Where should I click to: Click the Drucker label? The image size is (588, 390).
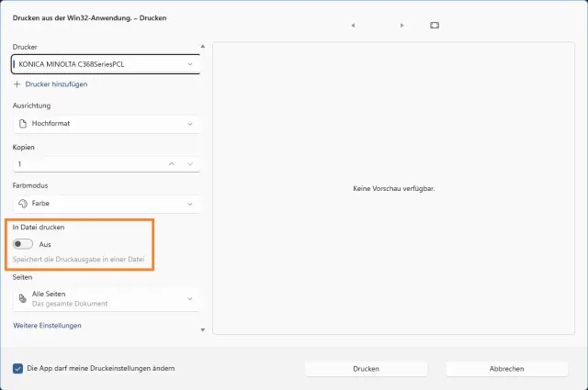tap(25, 47)
